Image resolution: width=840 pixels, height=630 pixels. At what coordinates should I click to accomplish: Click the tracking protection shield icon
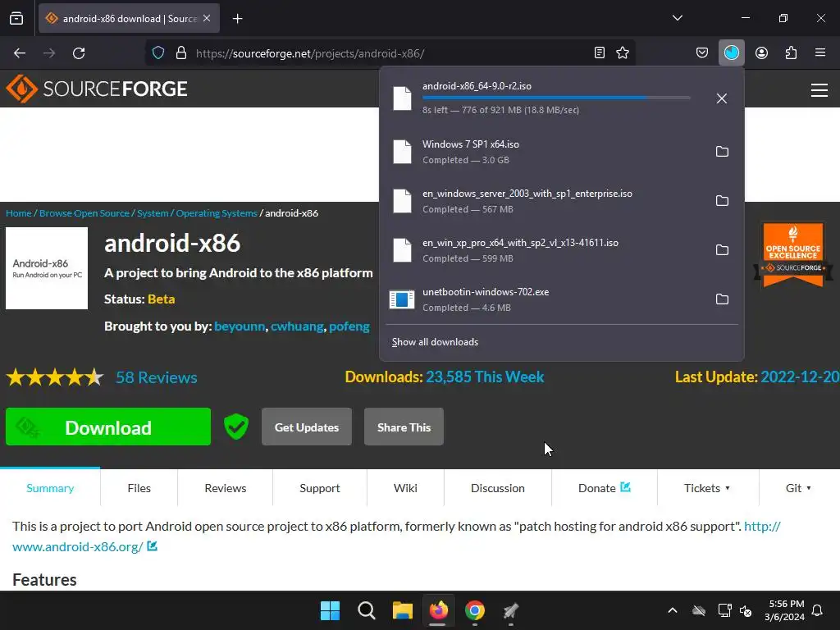[x=158, y=52]
